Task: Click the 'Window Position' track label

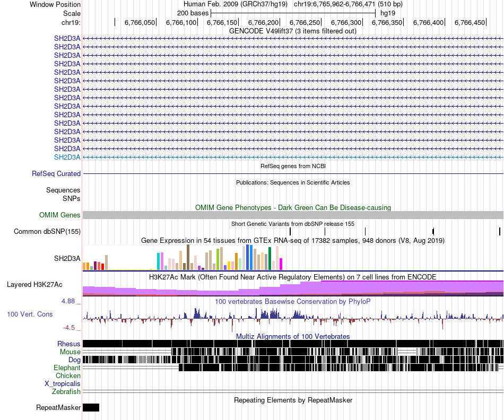Action: click(x=55, y=4)
